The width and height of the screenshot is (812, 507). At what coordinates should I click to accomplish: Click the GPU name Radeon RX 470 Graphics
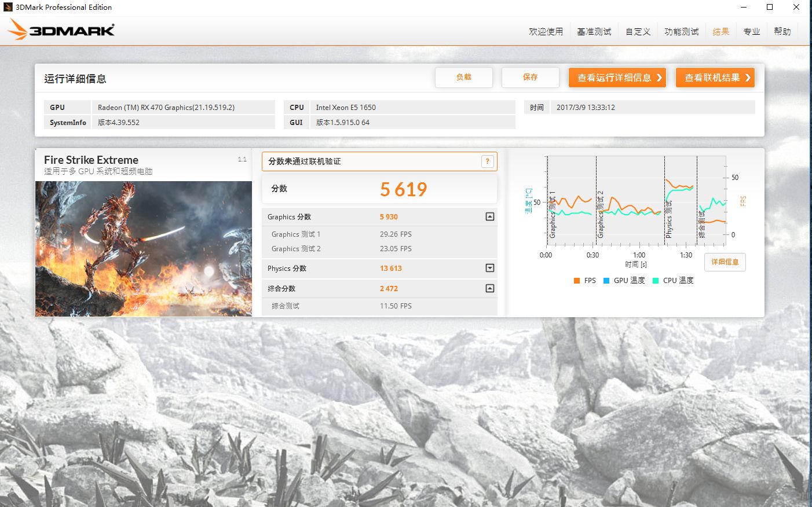[x=166, y=108]
